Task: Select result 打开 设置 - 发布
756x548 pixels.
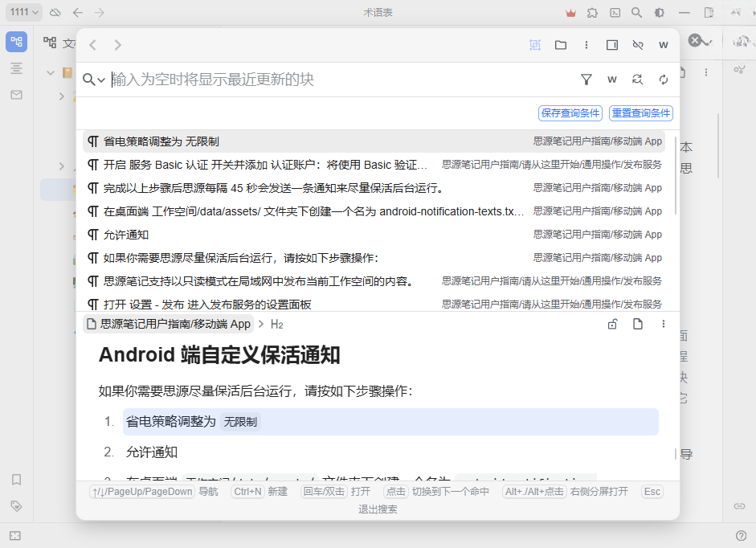Action: 374,305
